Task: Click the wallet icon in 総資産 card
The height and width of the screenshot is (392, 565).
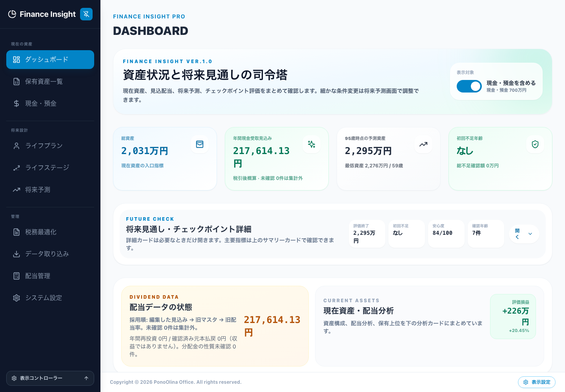Action: pos(200,144)
